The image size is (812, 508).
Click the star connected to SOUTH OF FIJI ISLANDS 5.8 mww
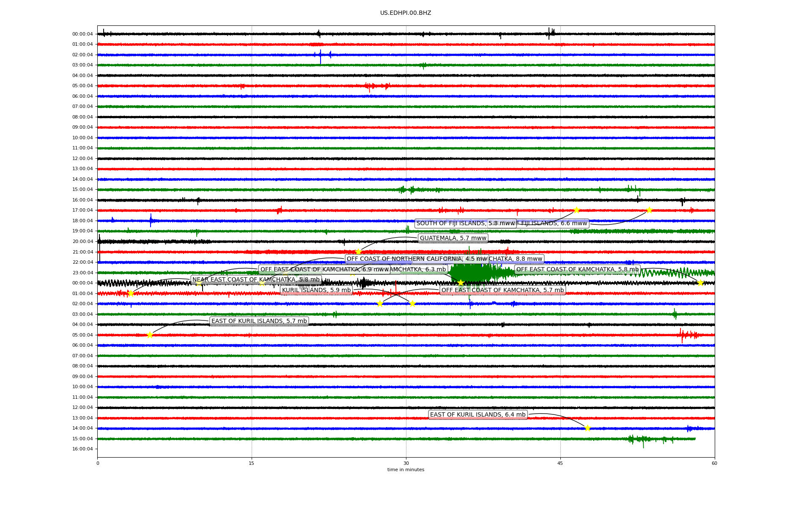(x=576, y=210)
